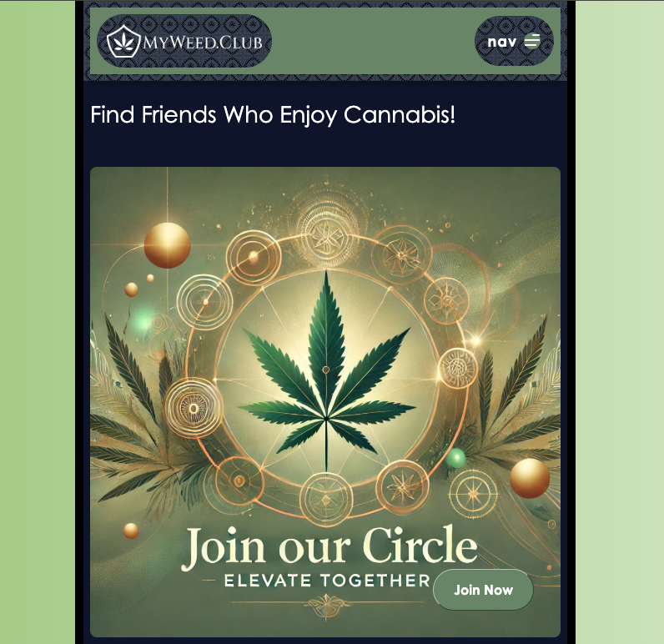Click the Find Friends Who Enjoy Cannabis heading
The height and width of the screenshot is (644, 664).
(x=273, y=114)
